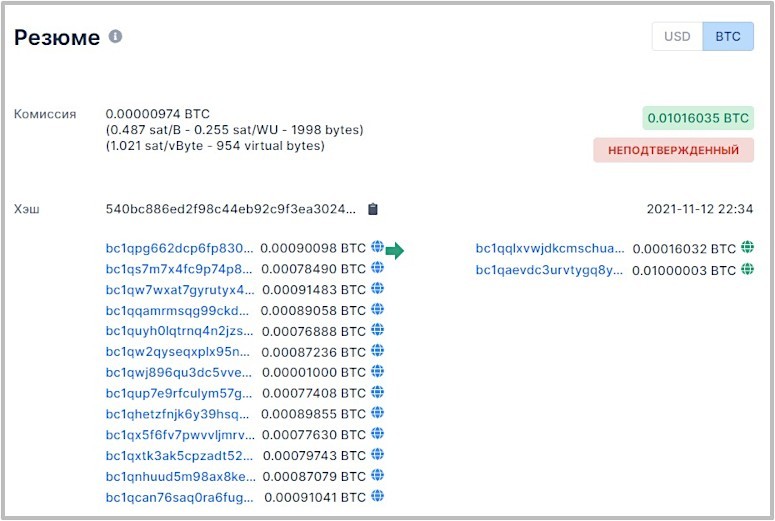
Task: Click globe icon beside 0.00077408 BTC
Action: coord(378,392)
